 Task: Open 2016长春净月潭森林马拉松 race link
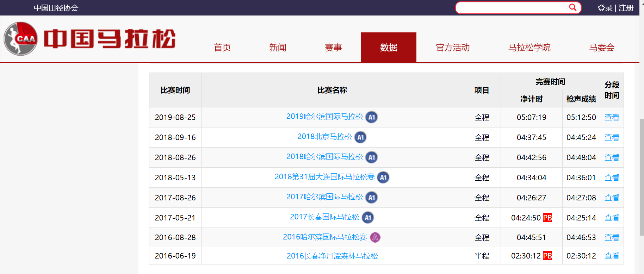tap(332, 256)
